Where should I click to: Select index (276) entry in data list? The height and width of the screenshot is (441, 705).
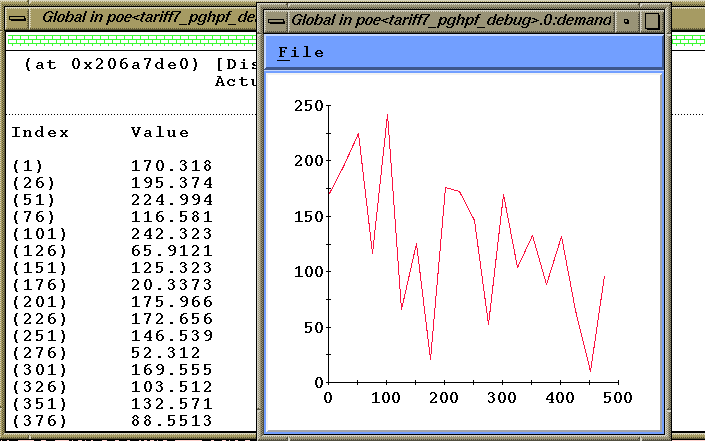point(35,353)
